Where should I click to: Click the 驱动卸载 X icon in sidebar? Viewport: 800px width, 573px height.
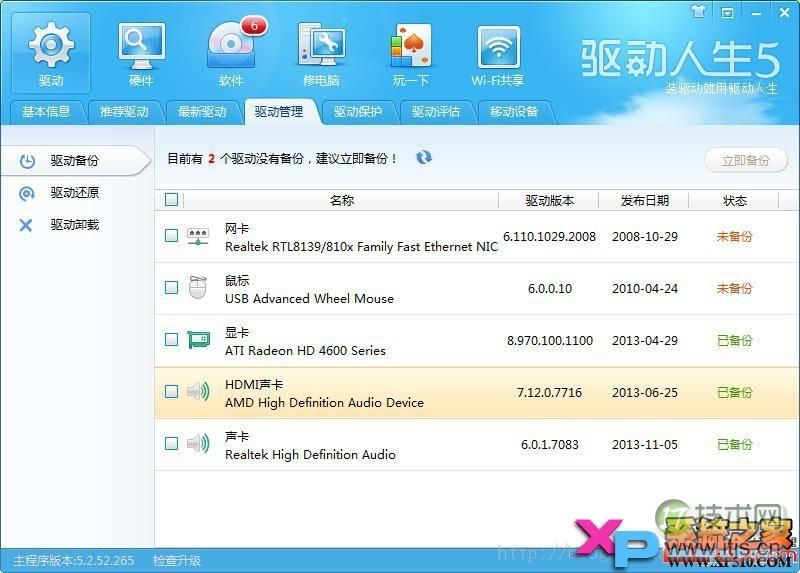tap(26, 225)
